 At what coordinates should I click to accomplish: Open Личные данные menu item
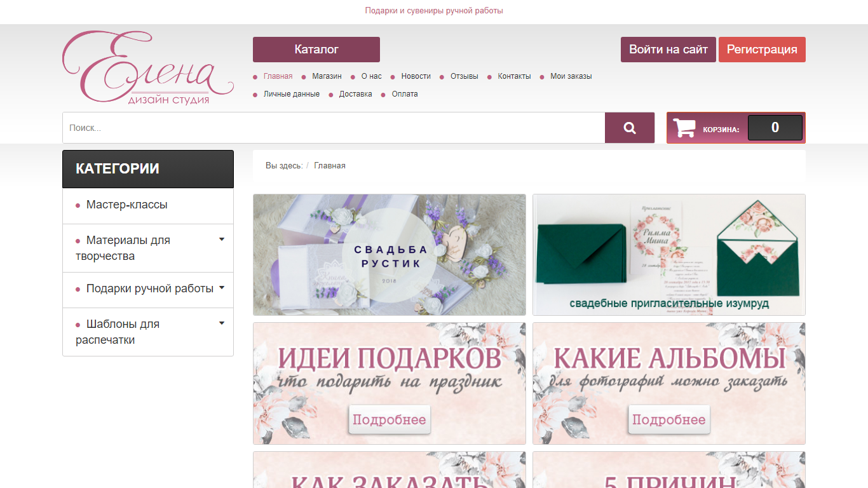[292, 94]
